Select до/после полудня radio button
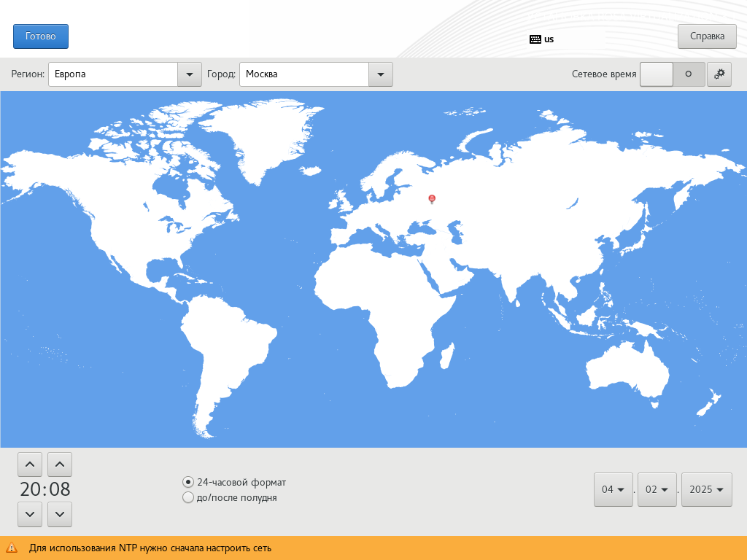The width and height of the screenshot is (747, 560). (x=188, y=498)
